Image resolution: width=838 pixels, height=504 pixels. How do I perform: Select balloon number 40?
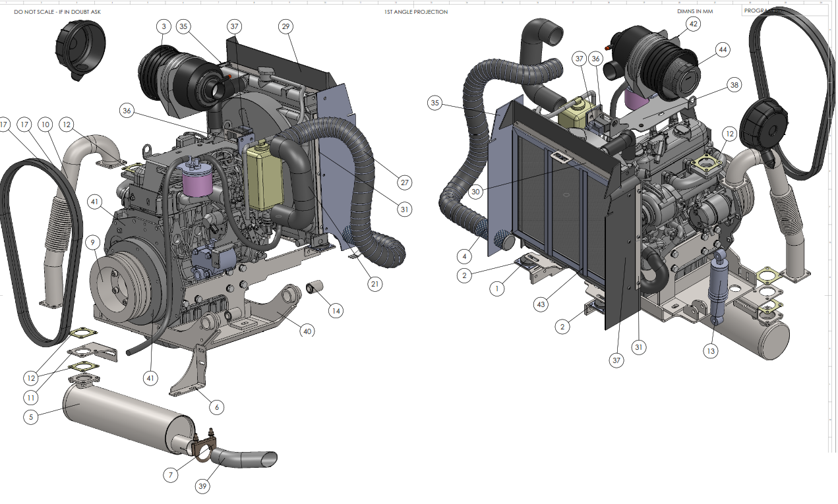click(307, 331)
